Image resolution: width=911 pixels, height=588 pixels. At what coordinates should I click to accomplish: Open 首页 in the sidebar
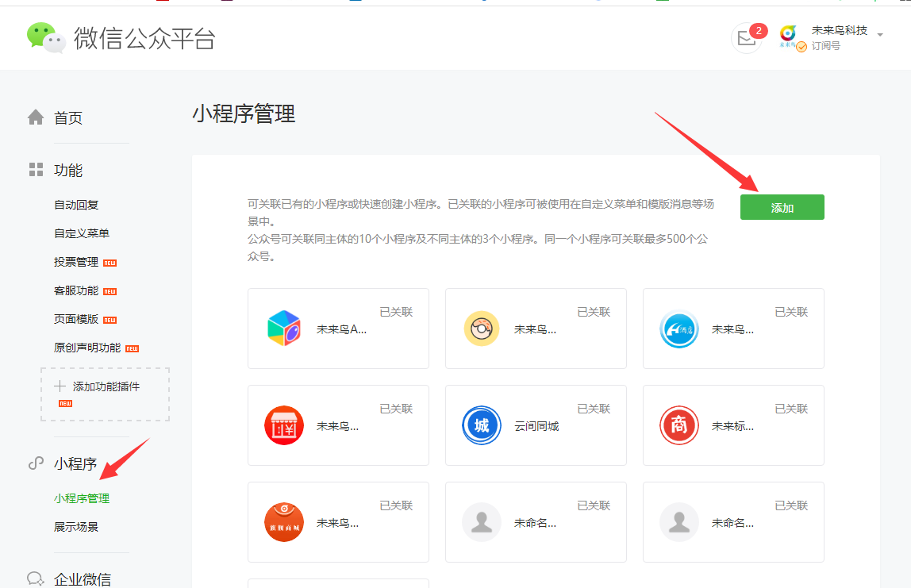pos(68,118)
